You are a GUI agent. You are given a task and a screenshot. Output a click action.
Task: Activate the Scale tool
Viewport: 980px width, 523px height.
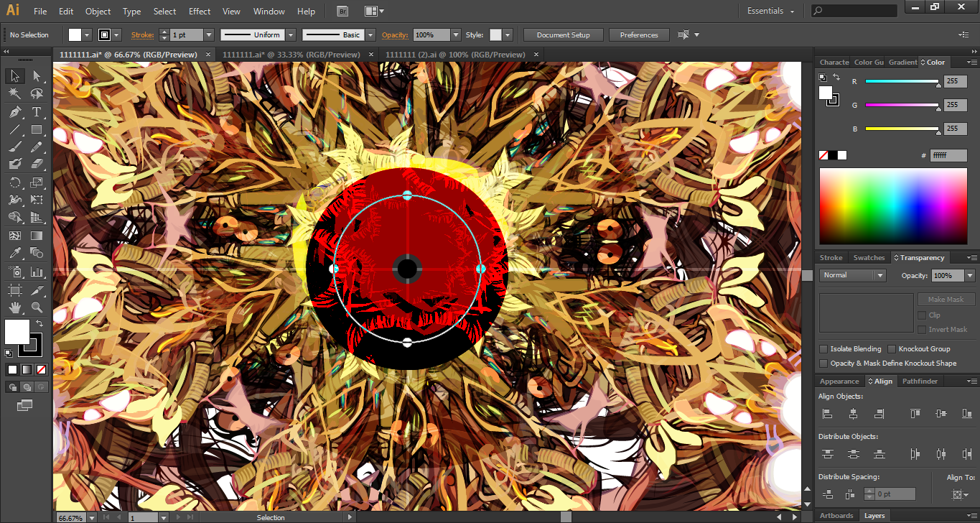[x=37, y=183]
